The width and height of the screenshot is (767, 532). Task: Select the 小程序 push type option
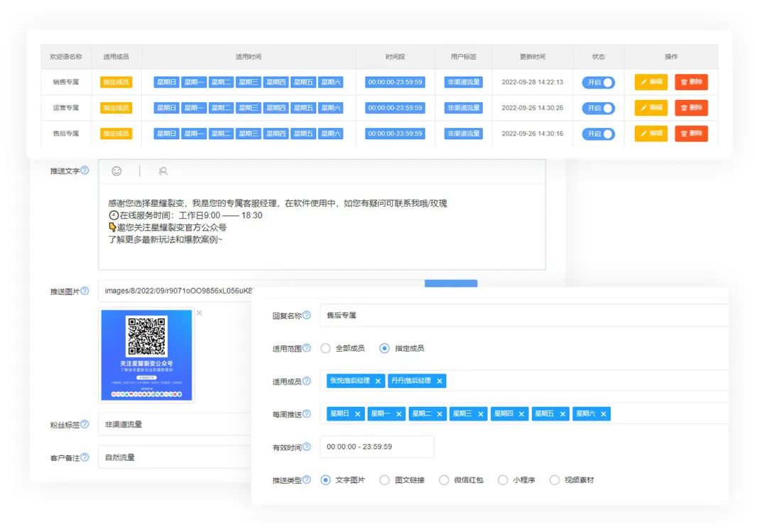(x=503, y=480)
